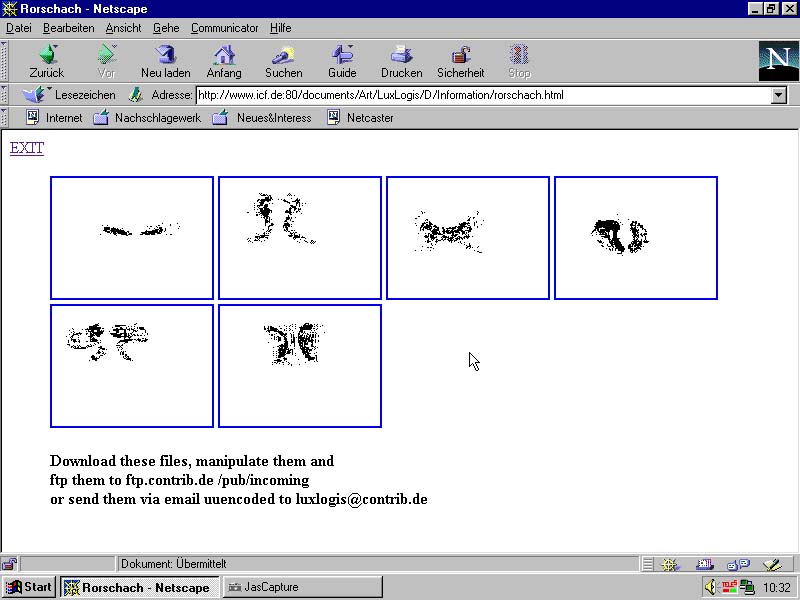This screenshot has height=600, width=800.
Task: Click the security padlock in the status bar
Action: pyautogui.click(x=9, y=564)
